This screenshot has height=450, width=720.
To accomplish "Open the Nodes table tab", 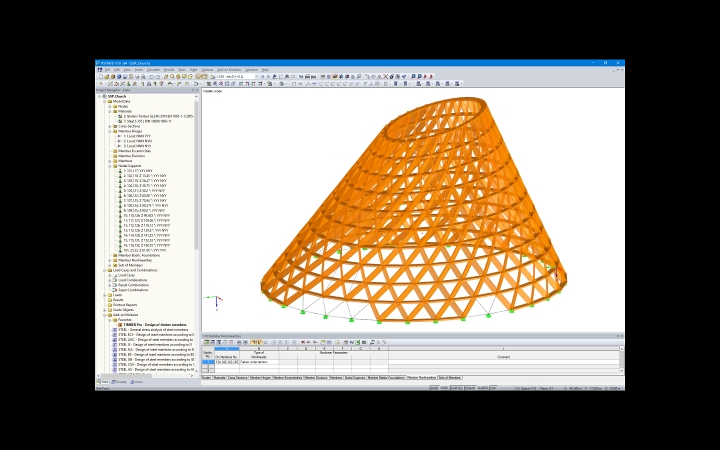I will (207, 377).
